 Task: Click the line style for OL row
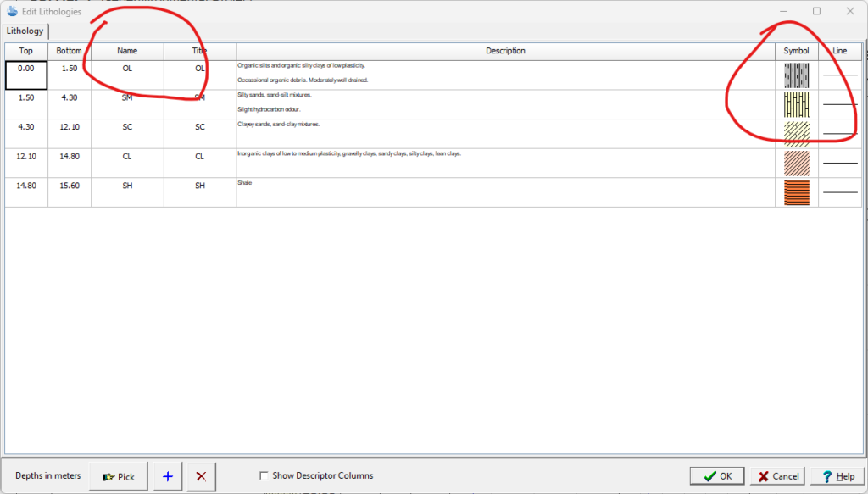tap(839, 75)
